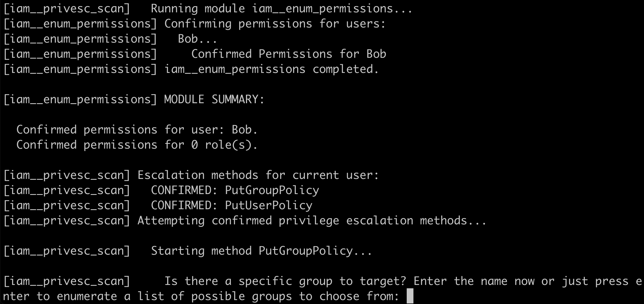Click the 'choose from:' prompt text
Screen dimensions: 644x304
(x=359, y=296)
